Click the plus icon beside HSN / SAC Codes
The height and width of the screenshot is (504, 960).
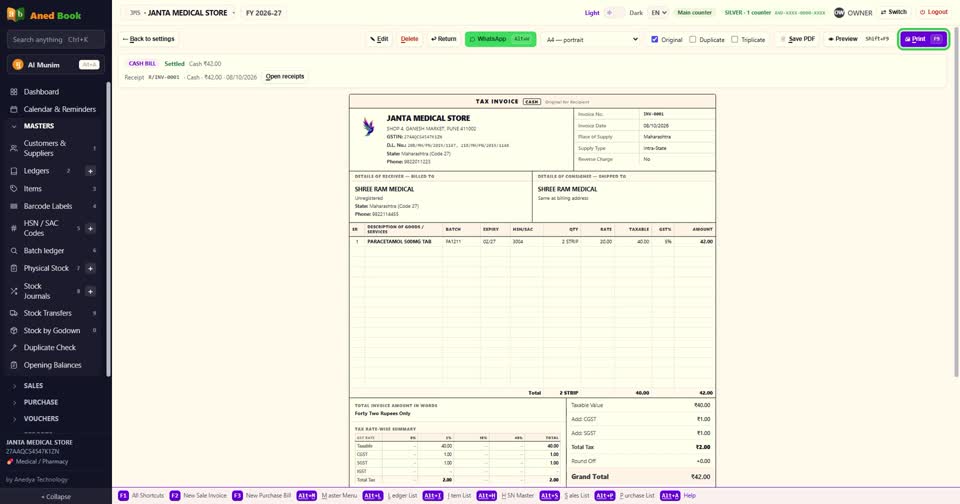click(x=90, y=228)
